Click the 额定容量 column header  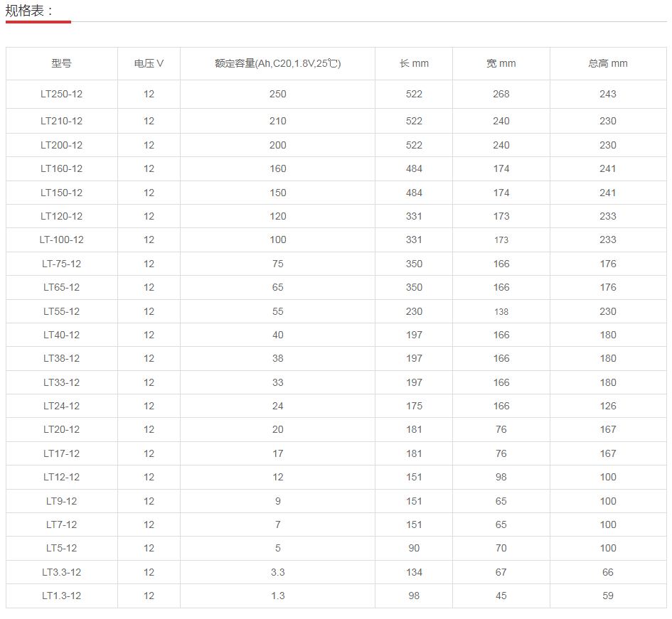pos(277,63)
